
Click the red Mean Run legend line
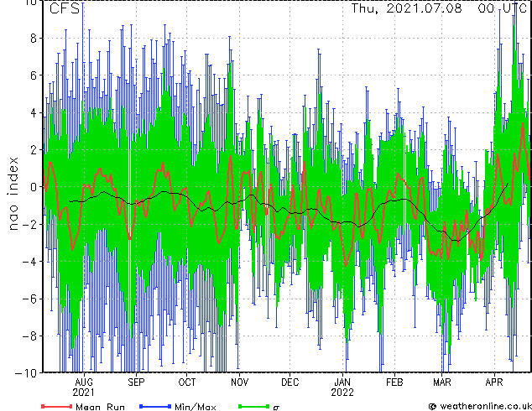pyautogui.click(x=57, y=406)
